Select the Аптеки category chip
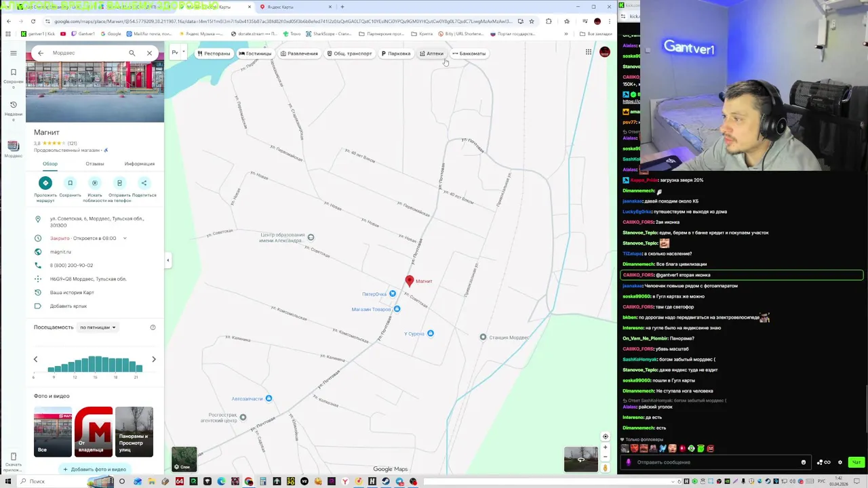868x488 pixels. (431, 54)
